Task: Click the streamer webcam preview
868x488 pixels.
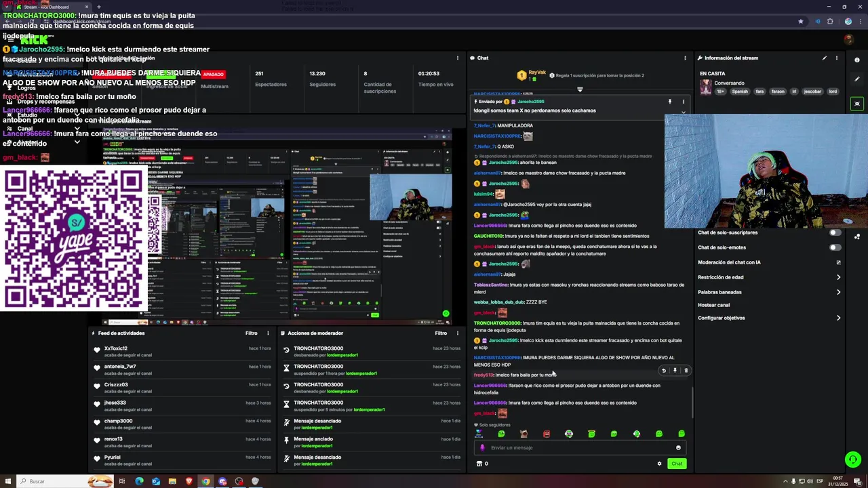Action: pos(766,171)
